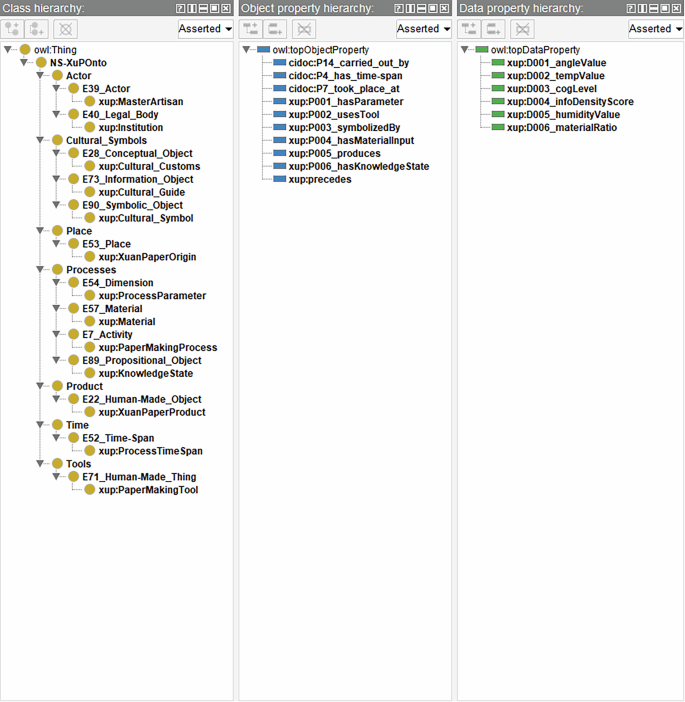Click Add sub property icon in Object property panel
The image size is (685, 702).
(x=252, y=29)
